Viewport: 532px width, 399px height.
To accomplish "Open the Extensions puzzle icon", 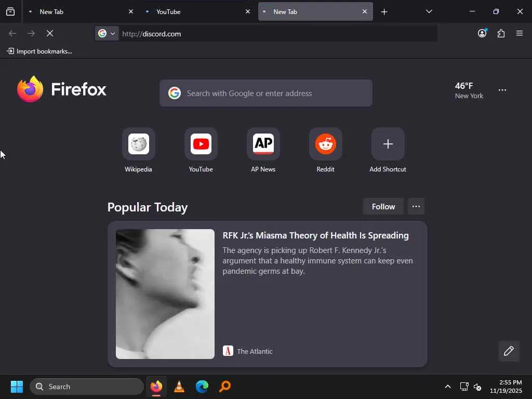I will [501, 33].
